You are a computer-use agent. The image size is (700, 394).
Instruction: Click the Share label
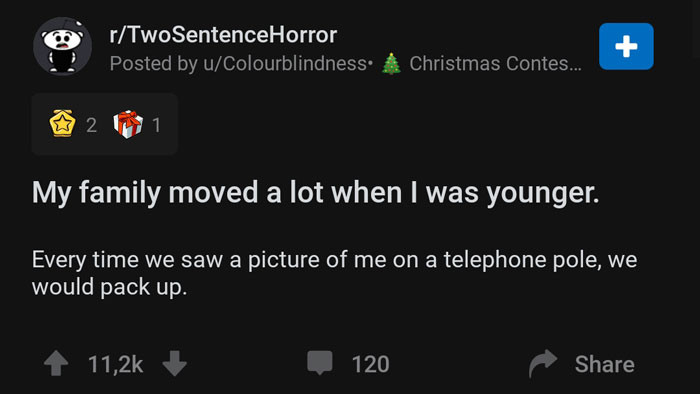[x=604, y=364]
